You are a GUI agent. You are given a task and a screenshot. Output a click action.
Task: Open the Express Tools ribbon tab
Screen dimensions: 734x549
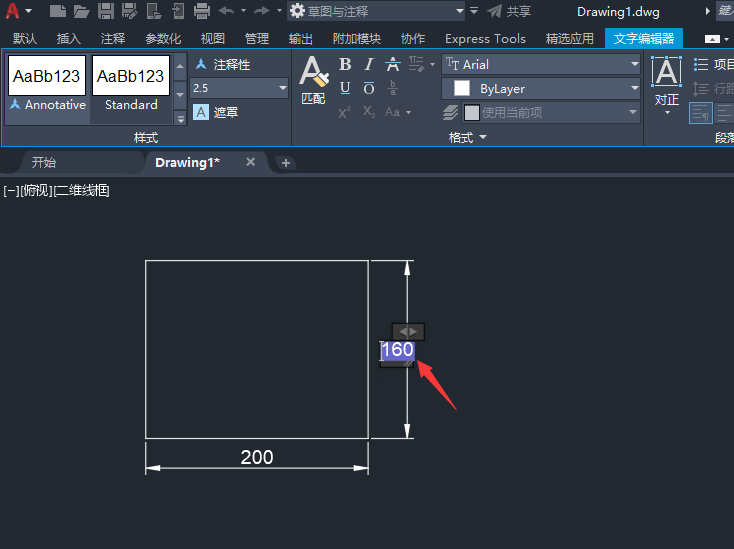click(x=485, y=38)
